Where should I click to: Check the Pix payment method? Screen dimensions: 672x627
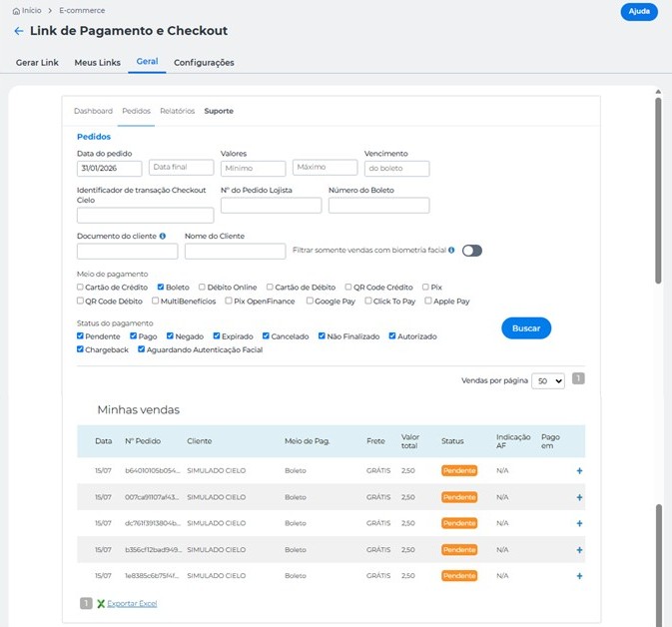[x=425, y=287]
